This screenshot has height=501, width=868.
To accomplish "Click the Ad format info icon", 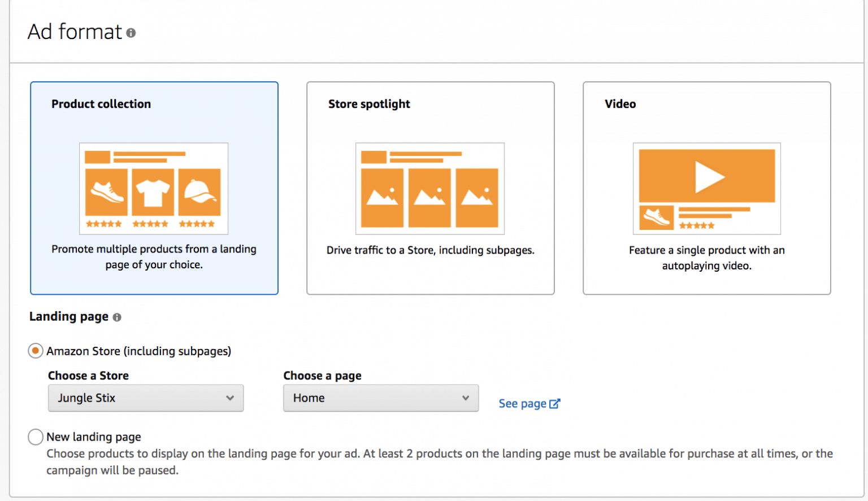I will click(132, 33).
